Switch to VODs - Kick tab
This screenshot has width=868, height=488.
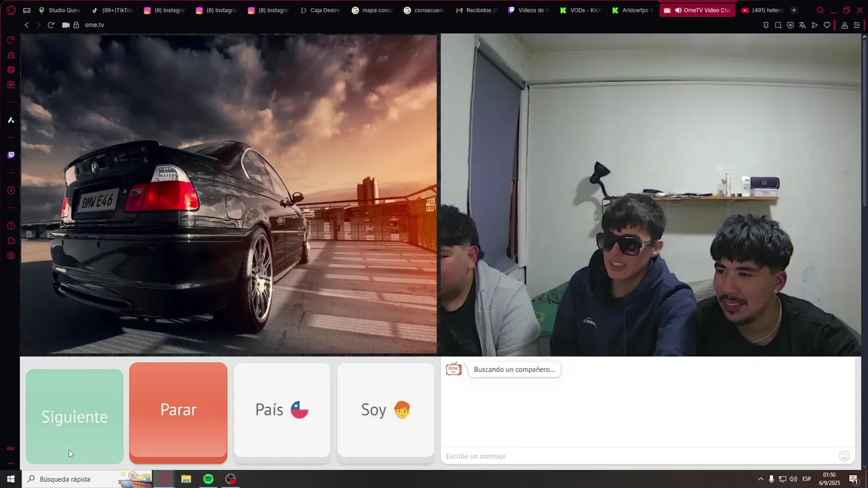(x=580, y=10)
